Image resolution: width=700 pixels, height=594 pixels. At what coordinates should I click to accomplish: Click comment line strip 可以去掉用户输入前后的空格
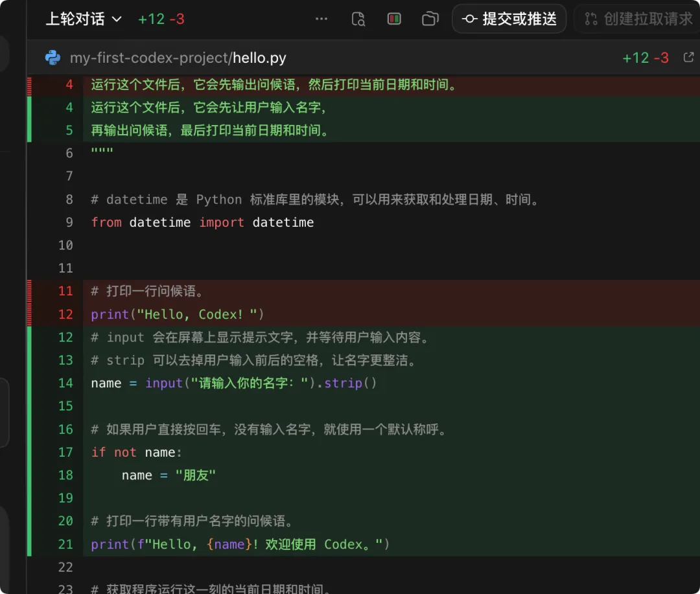[255, 360]
